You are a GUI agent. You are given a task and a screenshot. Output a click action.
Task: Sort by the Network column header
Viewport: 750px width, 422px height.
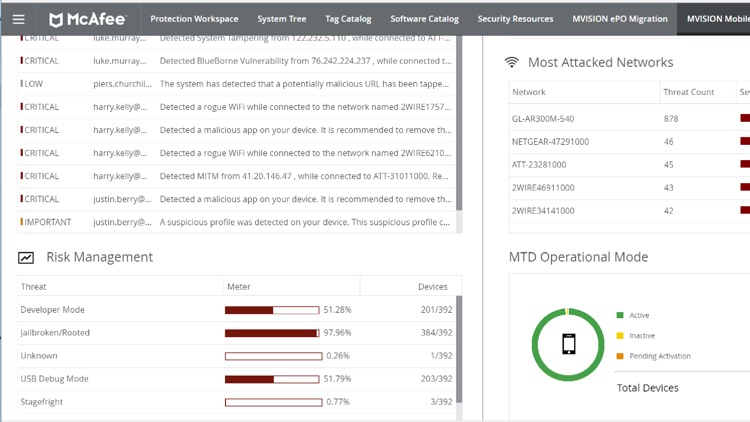(529, 92)
